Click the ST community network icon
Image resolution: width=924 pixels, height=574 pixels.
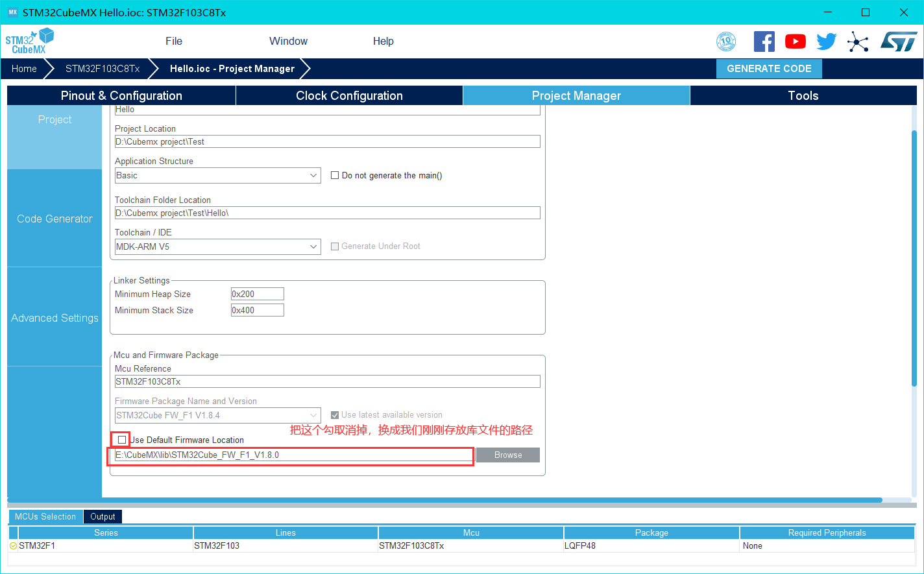(858, 42)
